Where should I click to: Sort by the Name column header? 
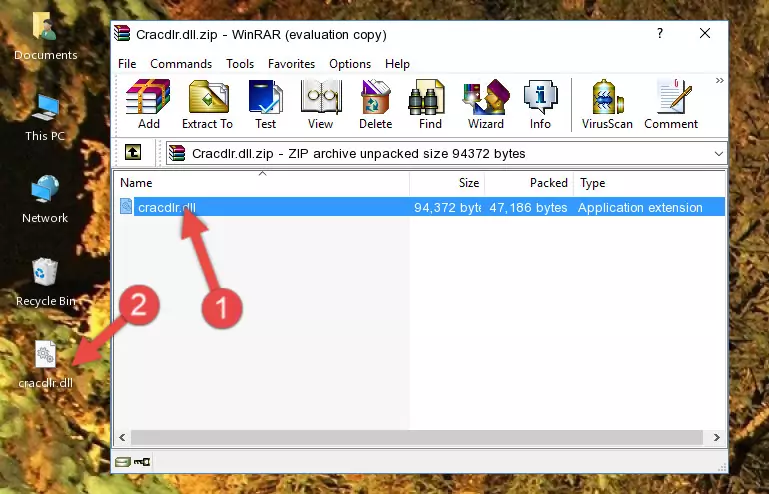click(x=262, y=183)
